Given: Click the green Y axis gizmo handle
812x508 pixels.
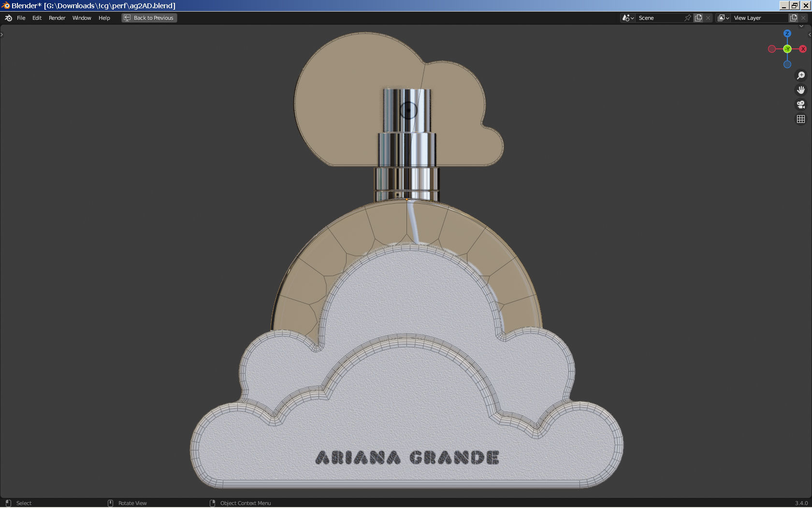Looking at the screenshot, I should (787, 49).
